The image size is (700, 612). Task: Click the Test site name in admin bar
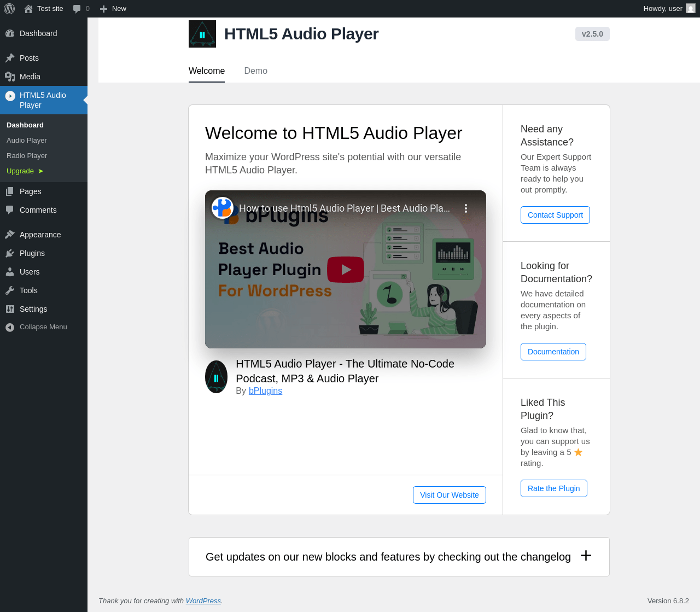coord(50,9)
